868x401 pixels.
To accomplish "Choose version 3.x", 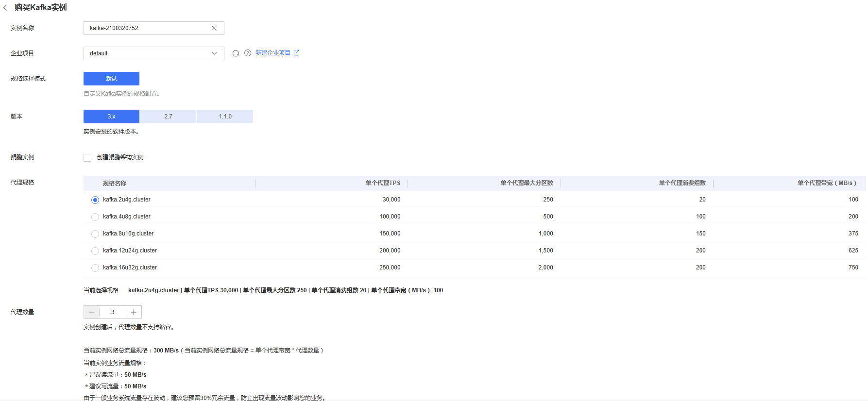I will (111, 117).
